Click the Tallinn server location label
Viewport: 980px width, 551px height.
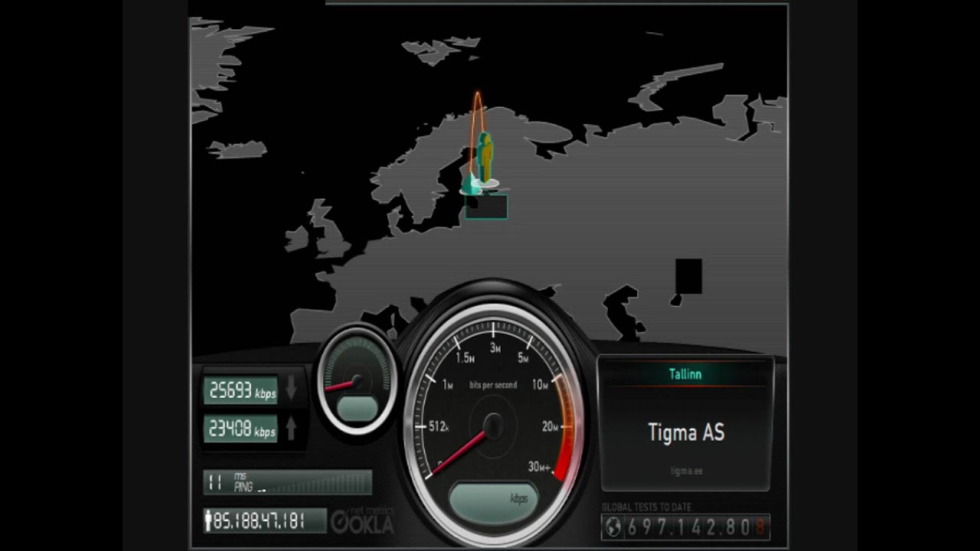[x=685, y=374]
